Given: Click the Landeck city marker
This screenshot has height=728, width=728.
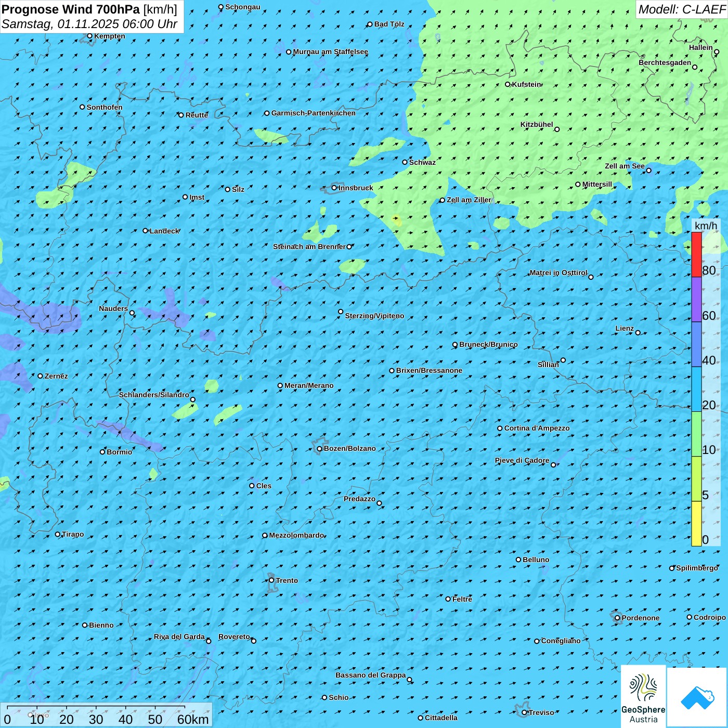Looking at the screenshot, I should coord(145,230).
